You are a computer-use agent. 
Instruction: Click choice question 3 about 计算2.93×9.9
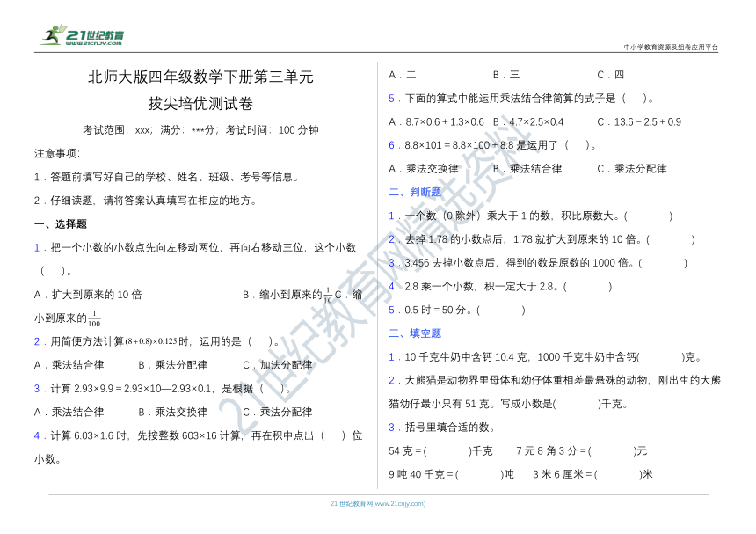[163, 388]
